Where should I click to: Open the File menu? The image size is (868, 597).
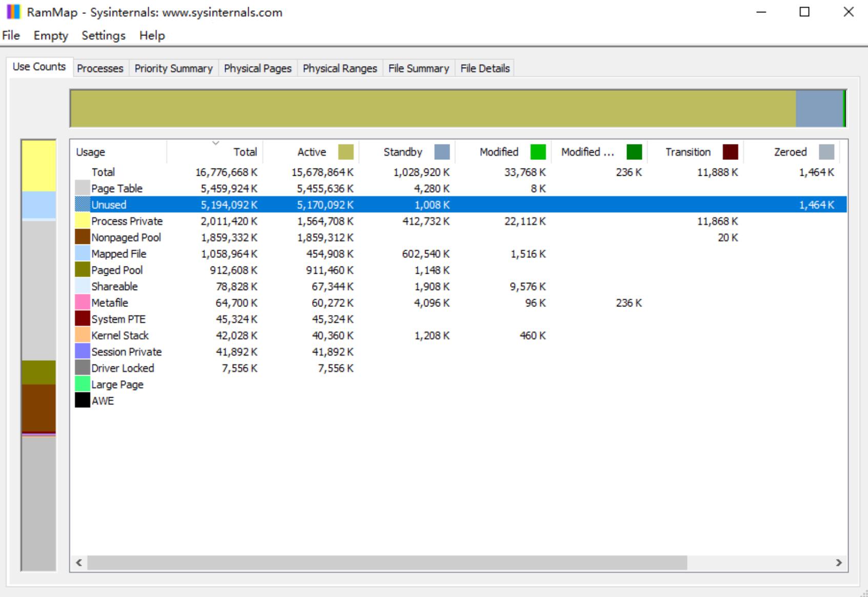click(10, 35)
